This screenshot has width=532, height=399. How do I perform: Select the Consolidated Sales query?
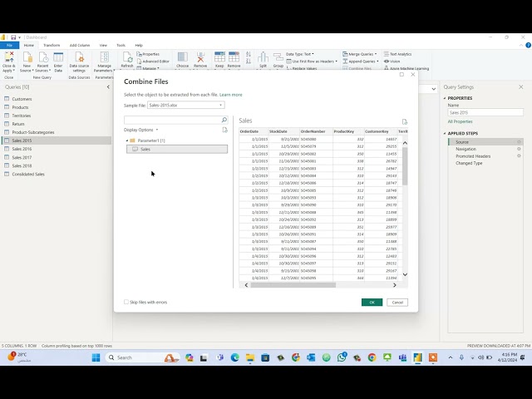click(x=28, y=174)
